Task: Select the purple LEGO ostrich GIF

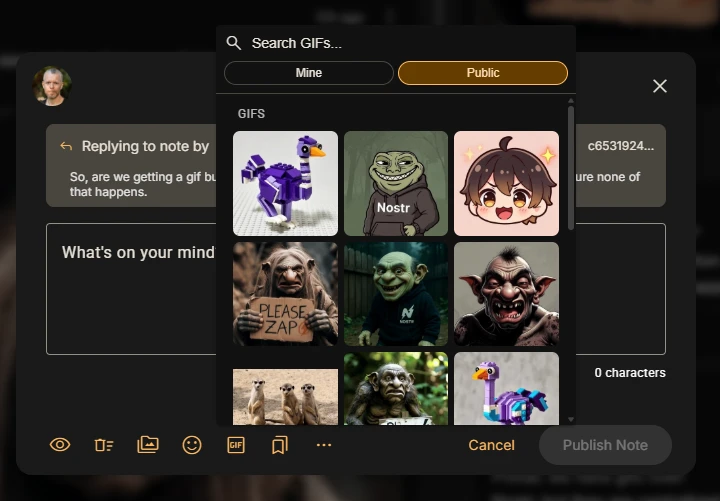Action: point(286,184)
